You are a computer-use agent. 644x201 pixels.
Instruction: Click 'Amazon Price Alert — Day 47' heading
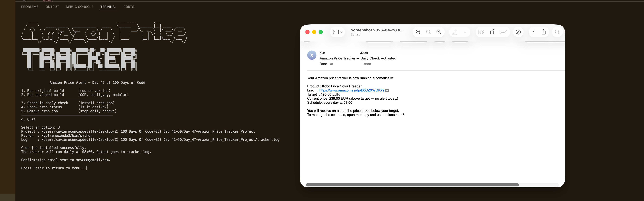tap(97, 83)
